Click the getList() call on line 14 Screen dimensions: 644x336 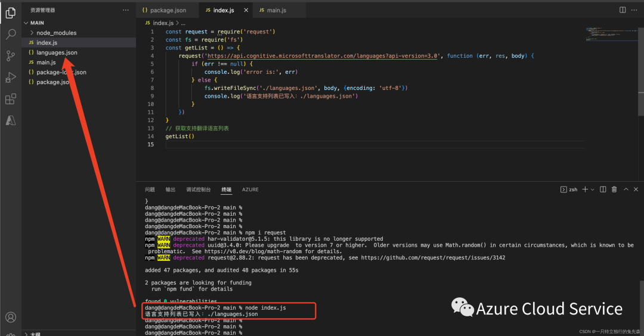coord(180,136)
